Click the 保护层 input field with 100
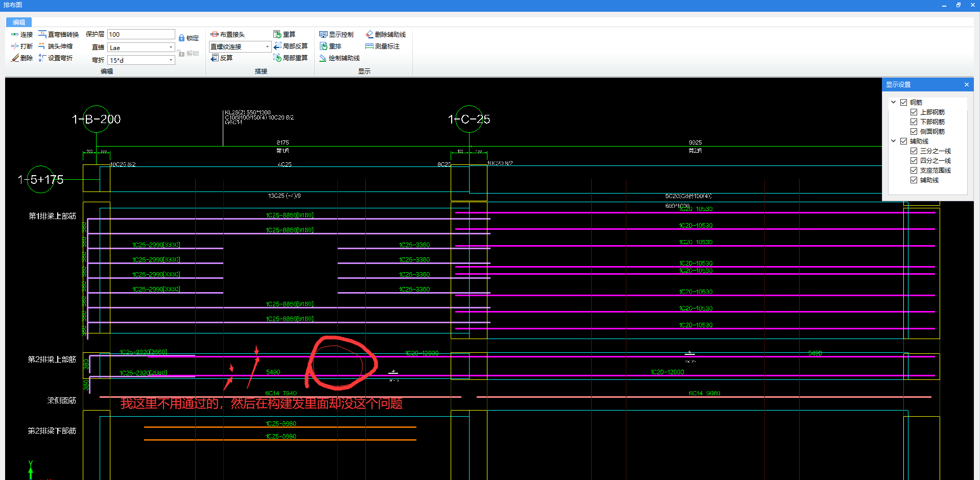980x480 pixels. point(141,34)
